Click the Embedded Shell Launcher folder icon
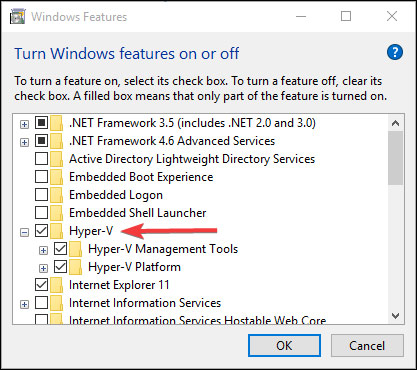Image resolution: width=417 pixels, height=370 pixels. (57, 213)
